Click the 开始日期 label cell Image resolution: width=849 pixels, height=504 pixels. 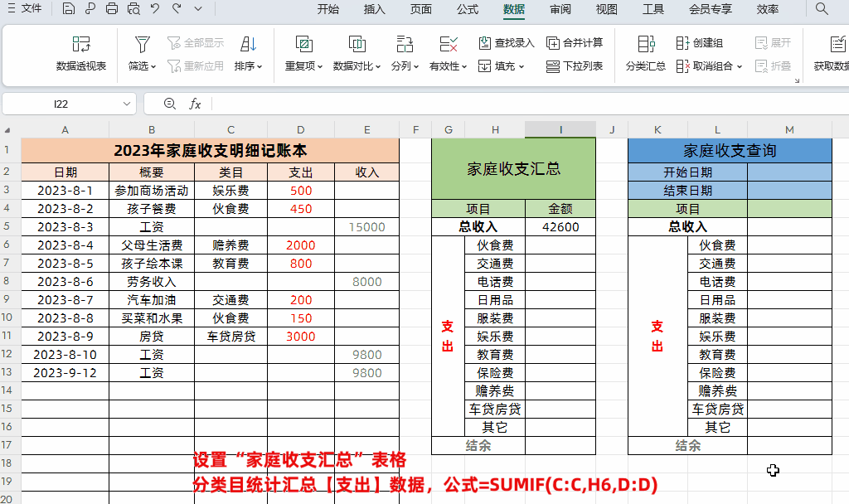point(687,172)
